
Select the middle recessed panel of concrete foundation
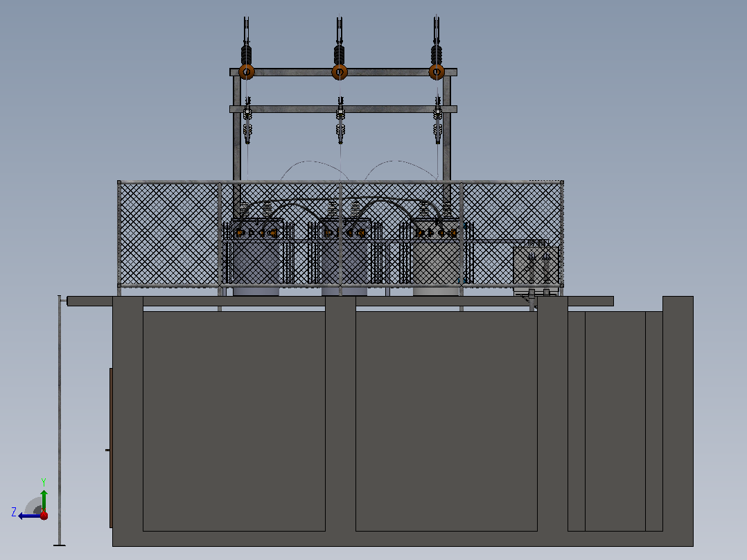tap(446, 421)
